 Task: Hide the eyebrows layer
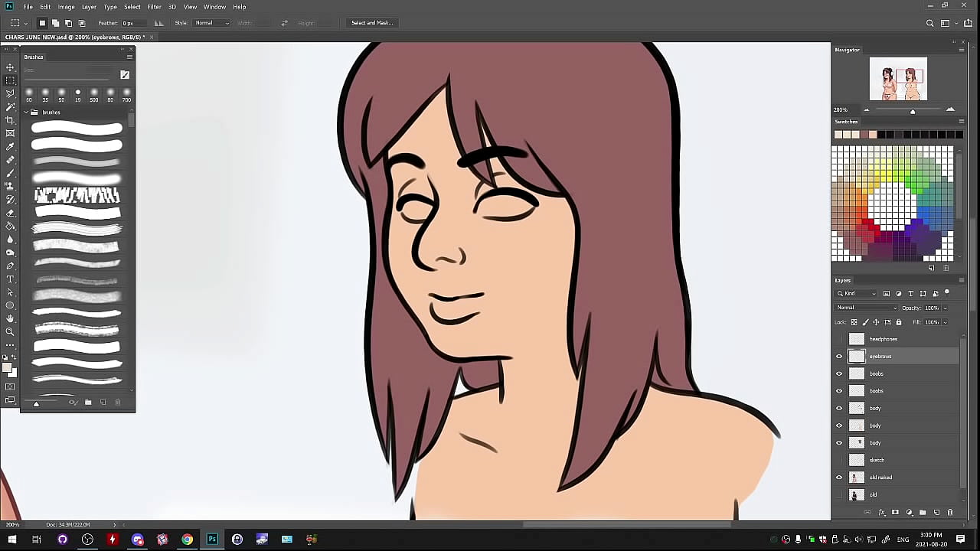[x=839, y=357]
